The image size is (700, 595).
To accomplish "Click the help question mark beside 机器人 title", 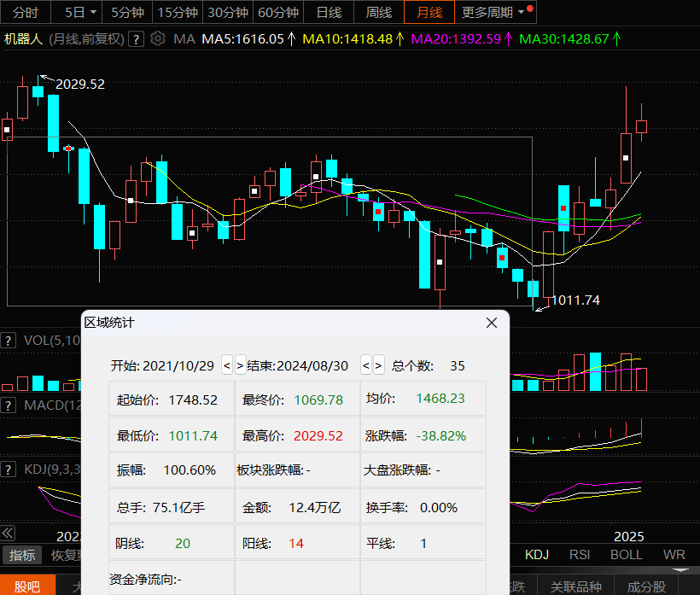I will [x=136, y=38].
